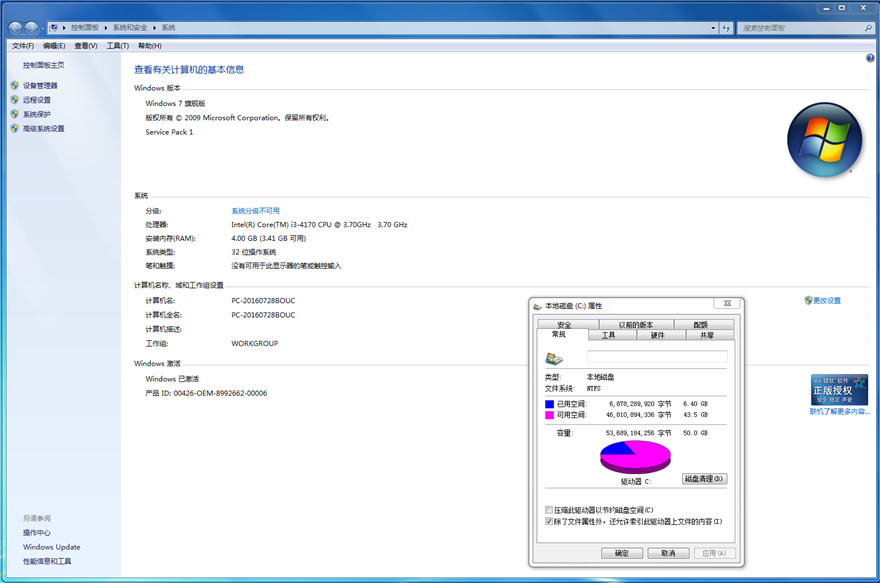
Task: Click the shield icon next to 设备管理器
Action: 15,85
